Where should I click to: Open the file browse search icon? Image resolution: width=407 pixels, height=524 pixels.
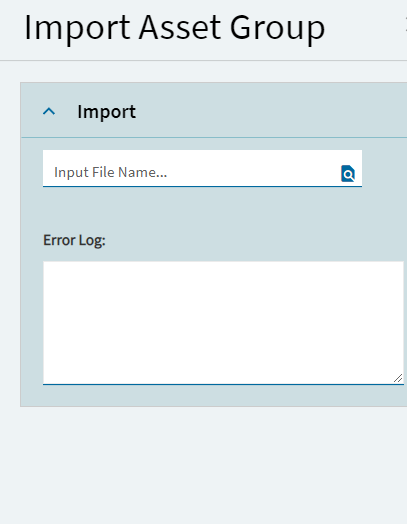[348, 173]
